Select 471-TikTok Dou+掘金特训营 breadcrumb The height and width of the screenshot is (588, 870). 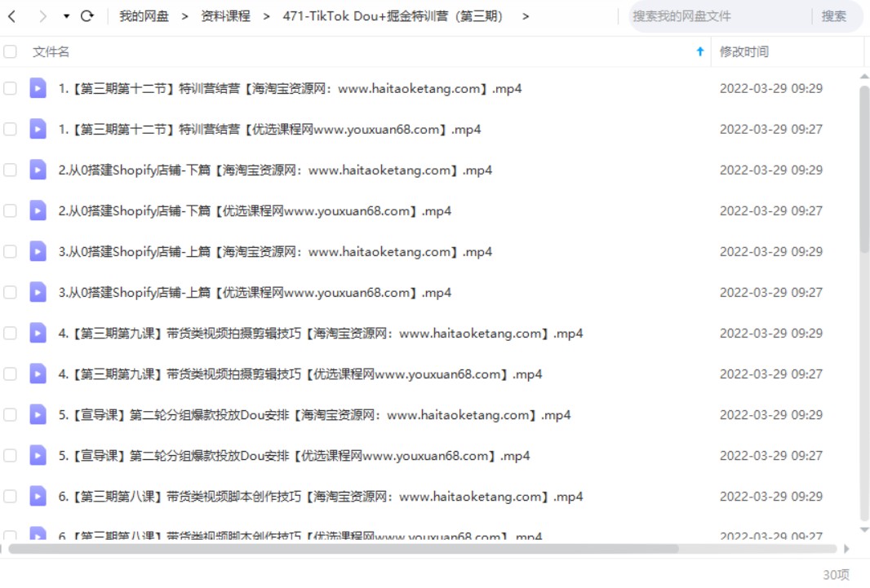(x=393, y=16)
